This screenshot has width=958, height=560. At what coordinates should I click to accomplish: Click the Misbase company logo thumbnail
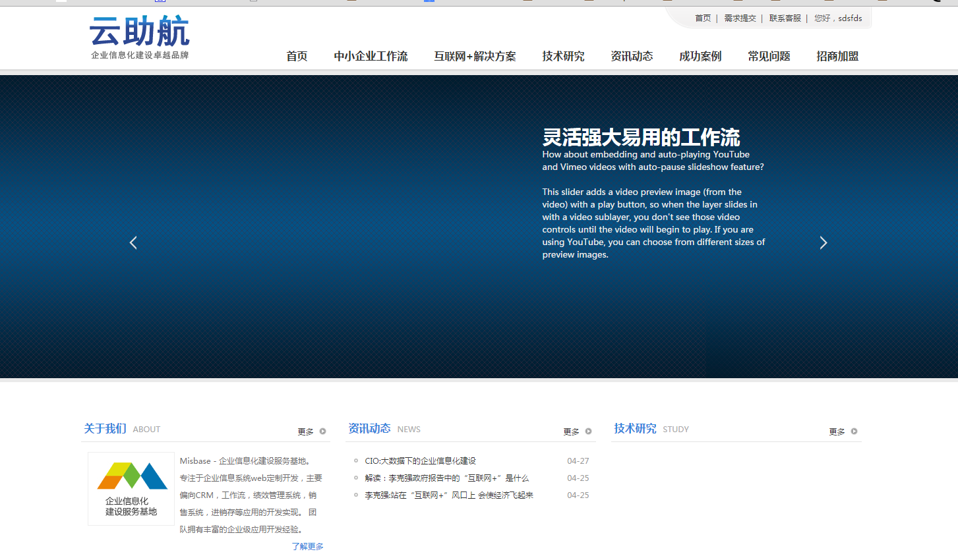[x=131, y=489]
